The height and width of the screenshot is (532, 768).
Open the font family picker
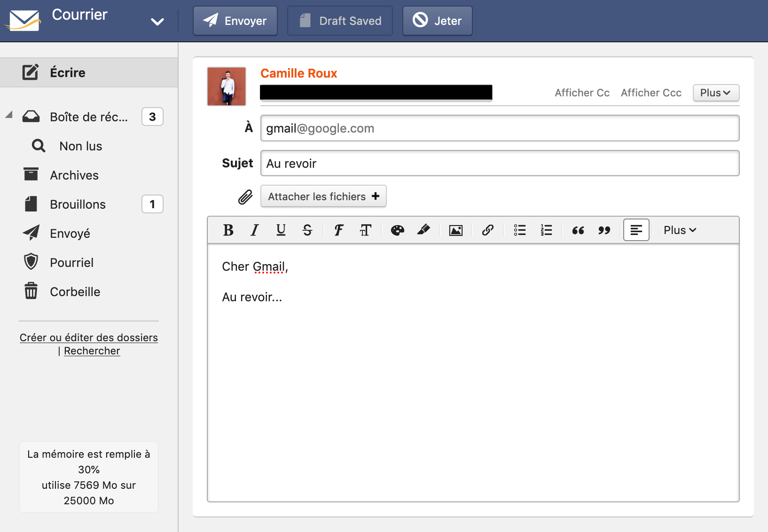pos(339,230)
